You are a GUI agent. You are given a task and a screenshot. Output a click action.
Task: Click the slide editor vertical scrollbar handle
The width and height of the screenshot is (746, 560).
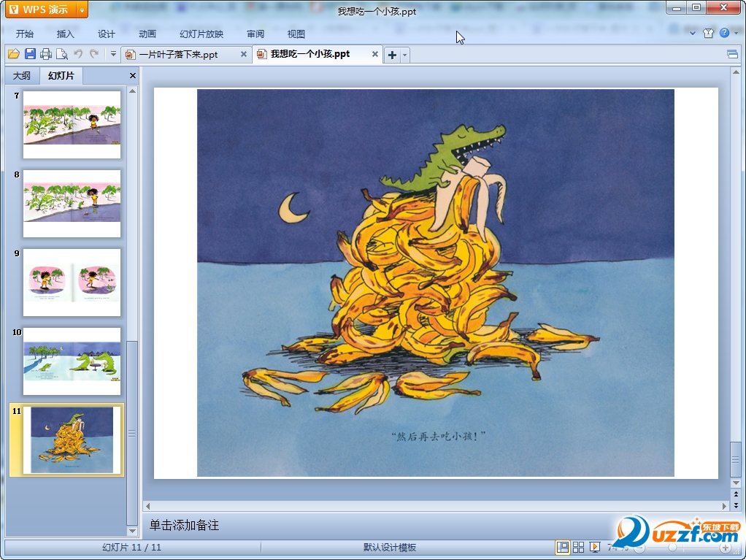[736, 460]
